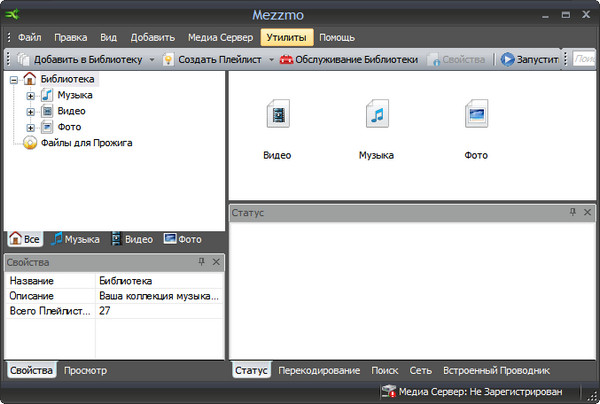
Task: Click the Добавить в Библиотеку toolbar button
Action: (x=79, y=60)
